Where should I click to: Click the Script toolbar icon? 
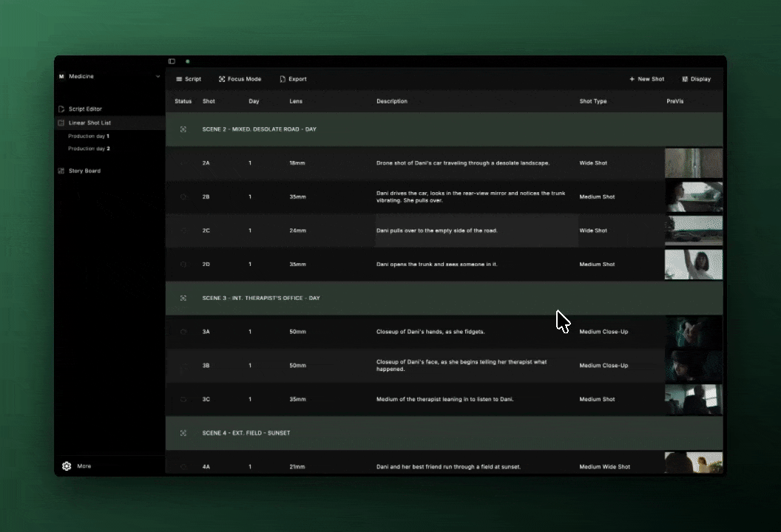(179, 79)
